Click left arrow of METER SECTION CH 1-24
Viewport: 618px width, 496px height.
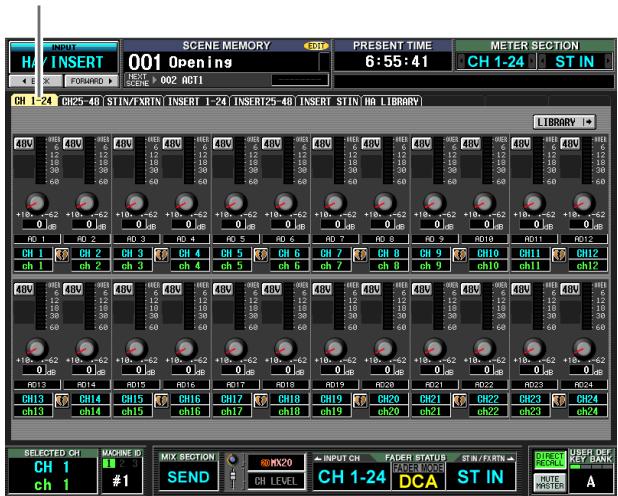click(461, 62)
